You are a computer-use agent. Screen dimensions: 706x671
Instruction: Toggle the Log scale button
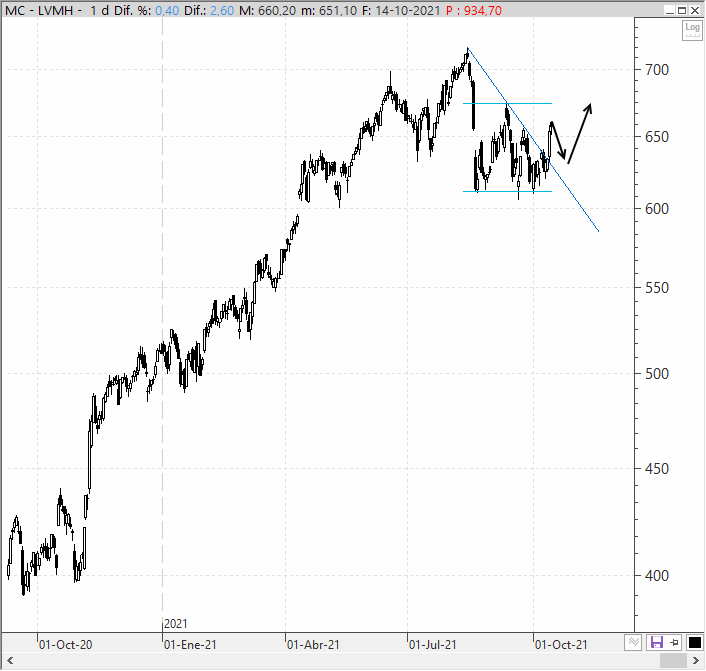click(692, 30)
